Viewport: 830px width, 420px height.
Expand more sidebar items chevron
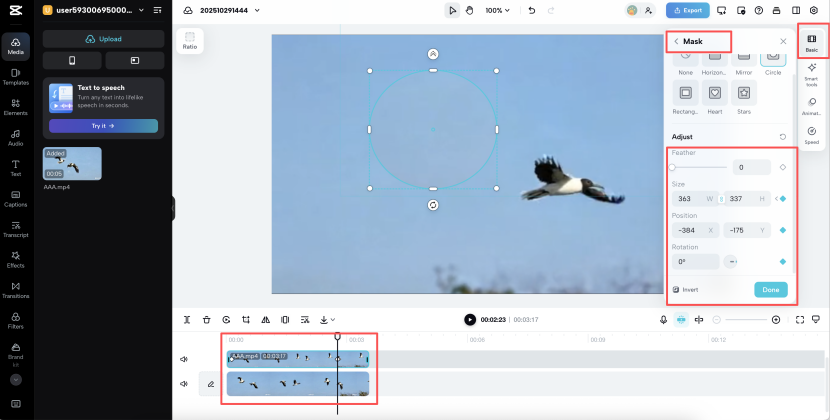tap(15, 380)
